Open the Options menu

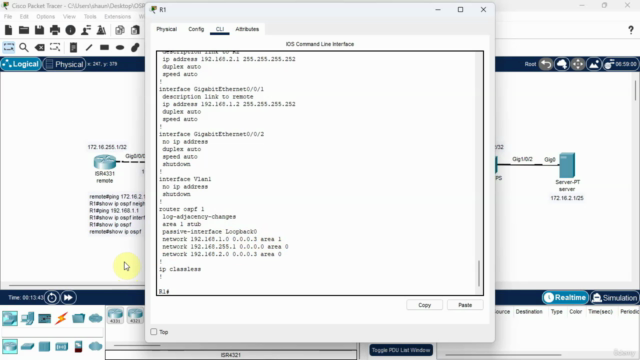coord(45,17)
